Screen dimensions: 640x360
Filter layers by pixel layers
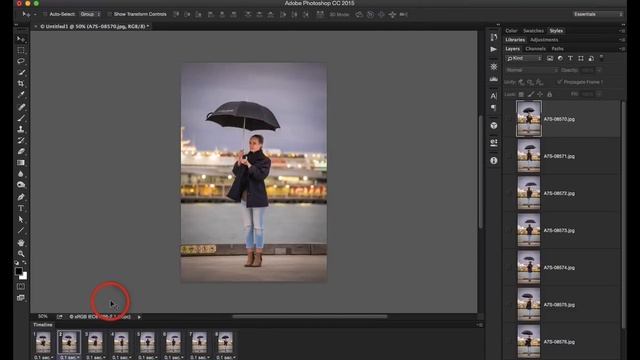(x=550, y=58)
